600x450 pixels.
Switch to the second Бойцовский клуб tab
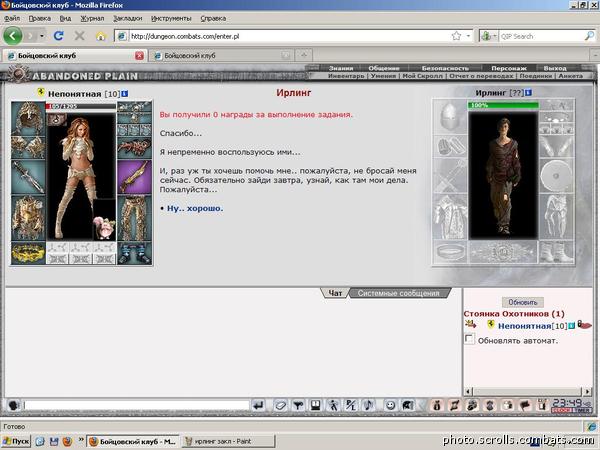pyautogui.click(x=221, y=55)
